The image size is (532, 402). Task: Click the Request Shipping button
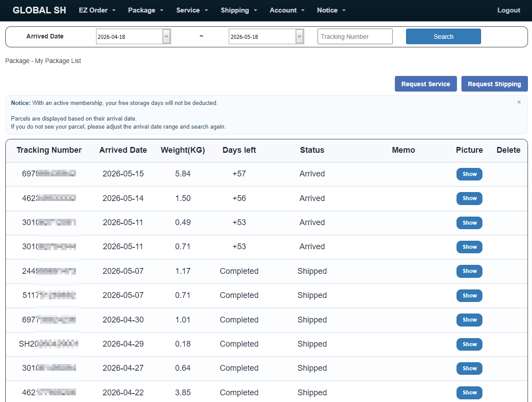[x=494, y=84]
